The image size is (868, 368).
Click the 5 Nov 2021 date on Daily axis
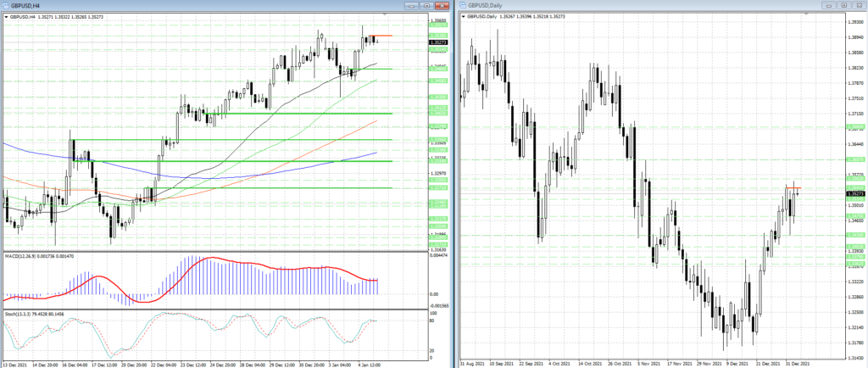coord(650,365)
